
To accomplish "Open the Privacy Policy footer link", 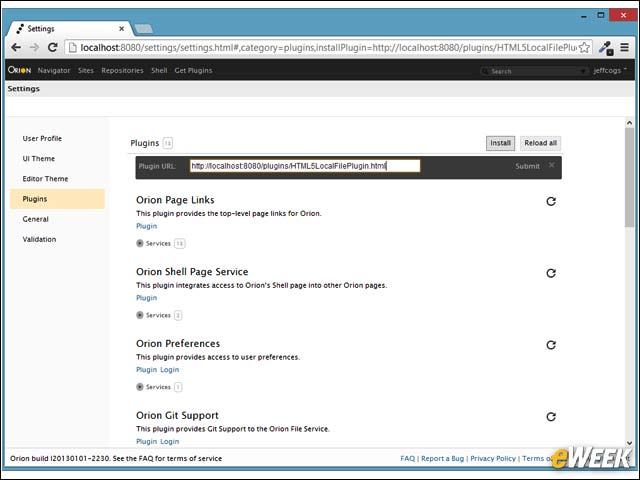I will coord(493,458).
